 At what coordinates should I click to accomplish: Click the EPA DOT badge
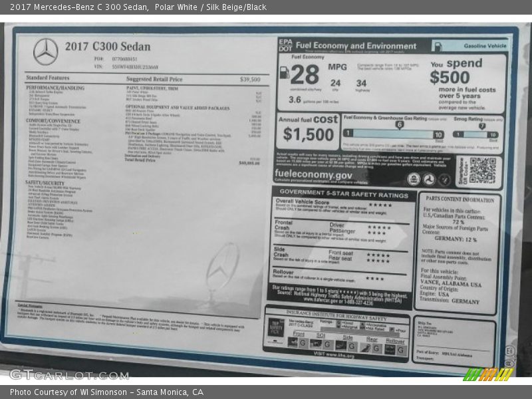[285, 46]
